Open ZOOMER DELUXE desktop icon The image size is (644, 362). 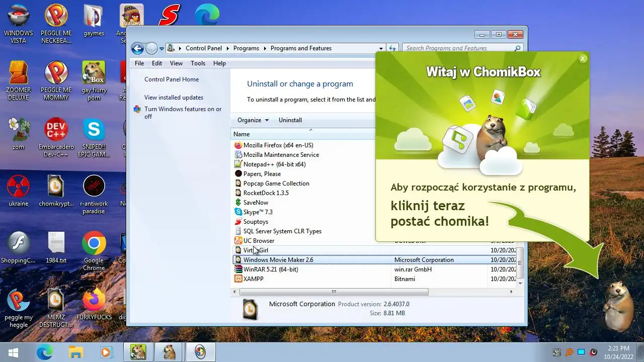(19, 80)
